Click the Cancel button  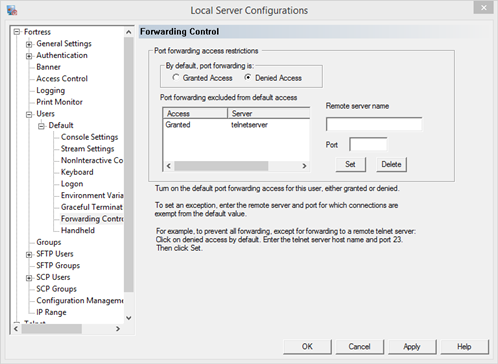(360, 347)
